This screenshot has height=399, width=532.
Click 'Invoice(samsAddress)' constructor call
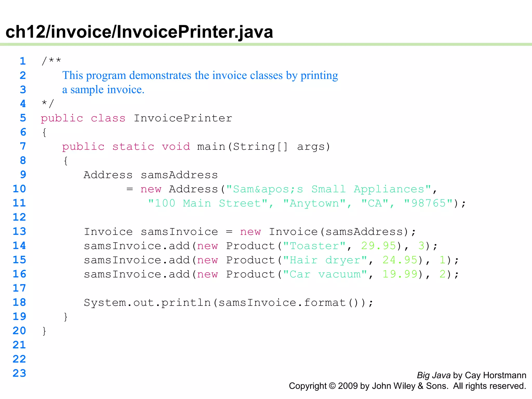coord(339,232)
